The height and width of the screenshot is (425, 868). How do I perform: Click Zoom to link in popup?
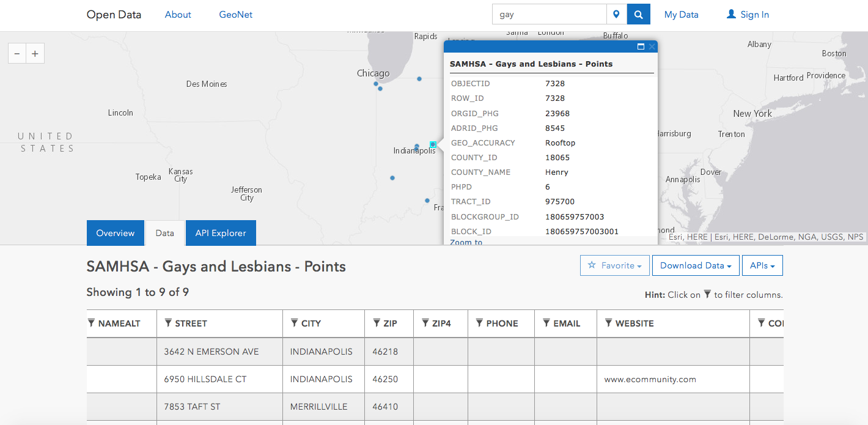[x=466, y=242]
